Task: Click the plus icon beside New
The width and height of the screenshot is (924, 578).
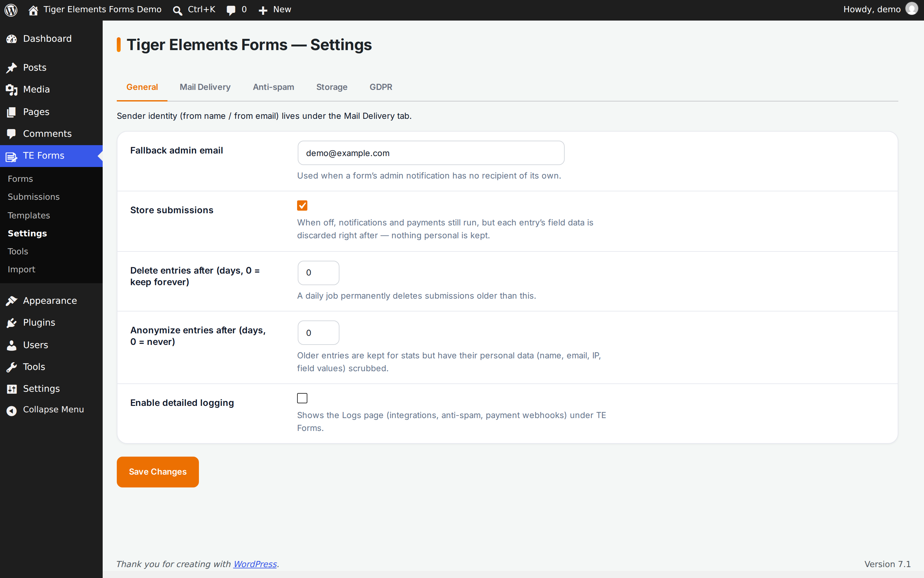Action: 263,10
